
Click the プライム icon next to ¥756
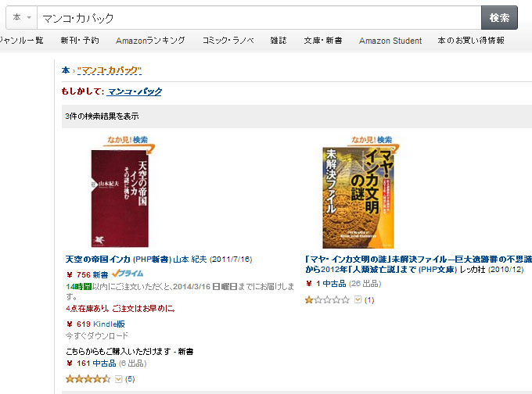coord(128,274)
